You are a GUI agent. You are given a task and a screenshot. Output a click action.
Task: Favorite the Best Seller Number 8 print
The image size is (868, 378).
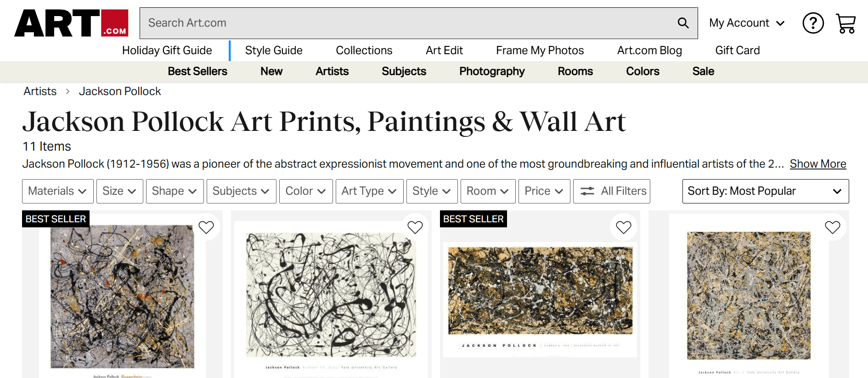click(623, 226)
